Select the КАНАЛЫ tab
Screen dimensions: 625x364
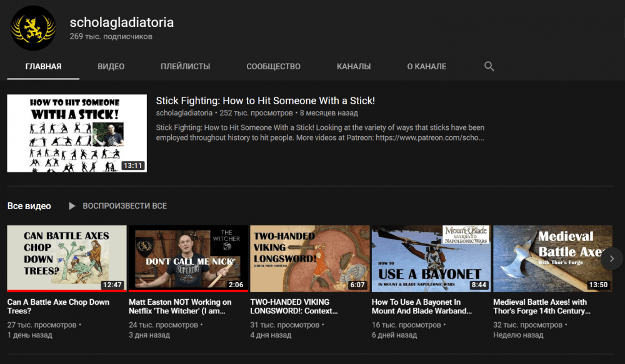click(x=353, y=66)
